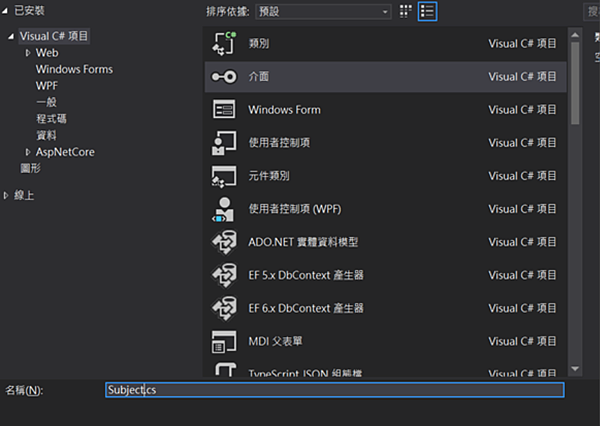Click the EF 6.x DbContext 產生器 name
The height and width of the screenshot is (426, 600).
pyautogui.click(x=306, y=308)
